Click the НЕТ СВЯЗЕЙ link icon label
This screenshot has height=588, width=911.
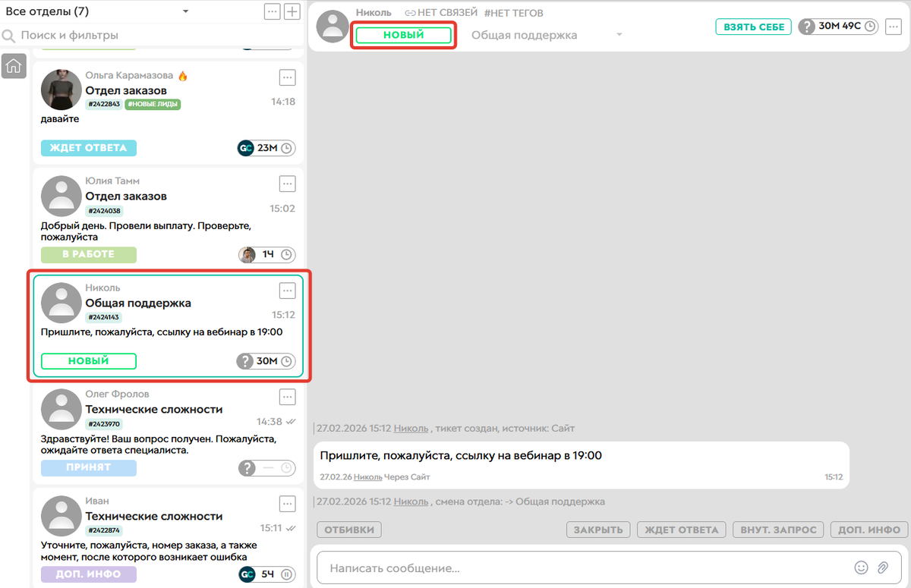441,13
